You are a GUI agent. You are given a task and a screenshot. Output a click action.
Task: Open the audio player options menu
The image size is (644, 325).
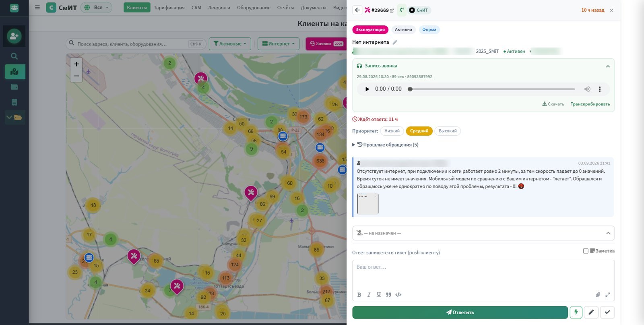[600, 89]
